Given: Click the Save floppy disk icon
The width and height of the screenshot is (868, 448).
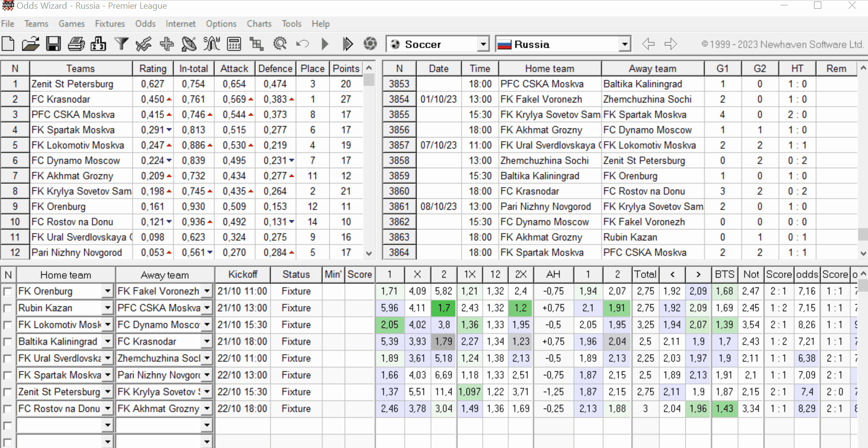Looking at the screenshot, I should [53, 44].
